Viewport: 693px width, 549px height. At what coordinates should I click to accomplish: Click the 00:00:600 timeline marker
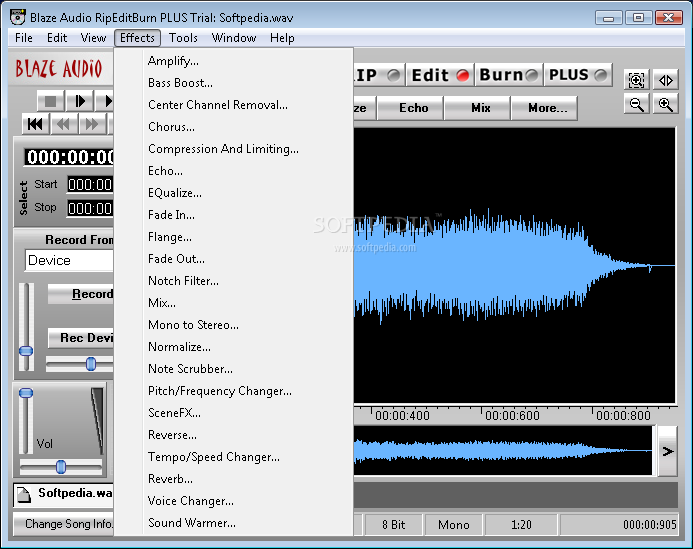512,416
